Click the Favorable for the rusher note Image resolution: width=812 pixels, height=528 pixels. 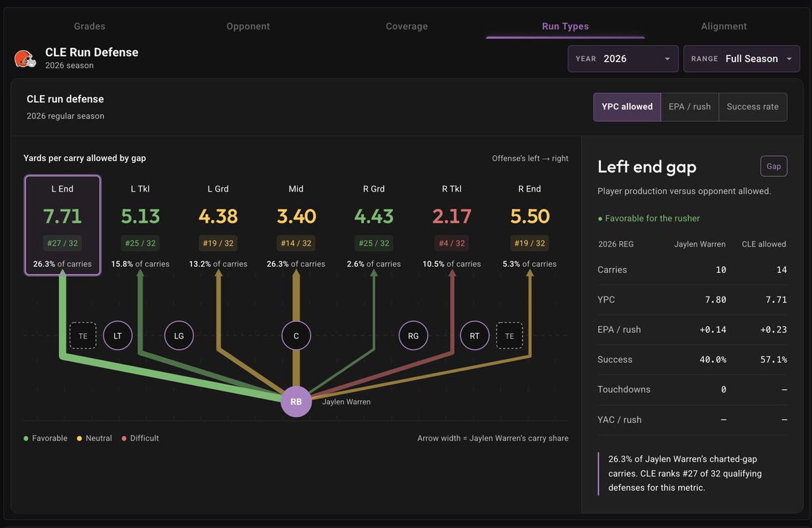point(649,219)
